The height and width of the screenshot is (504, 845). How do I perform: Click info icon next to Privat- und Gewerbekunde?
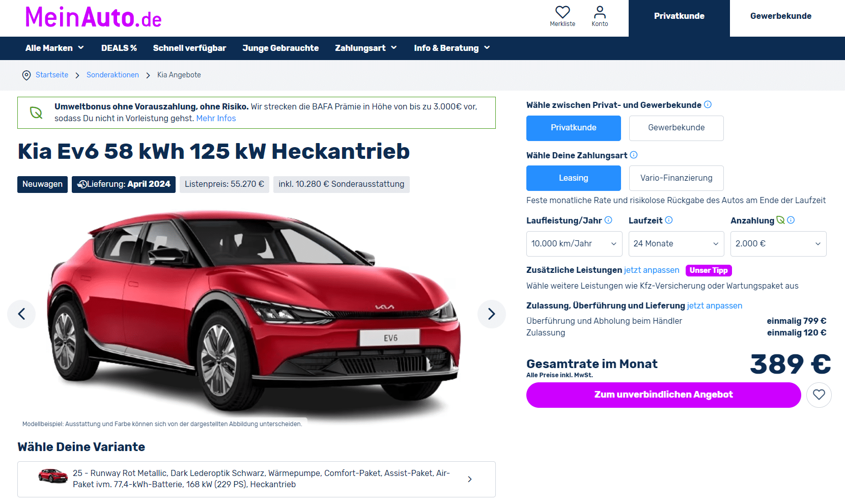(x=708, y=104)
